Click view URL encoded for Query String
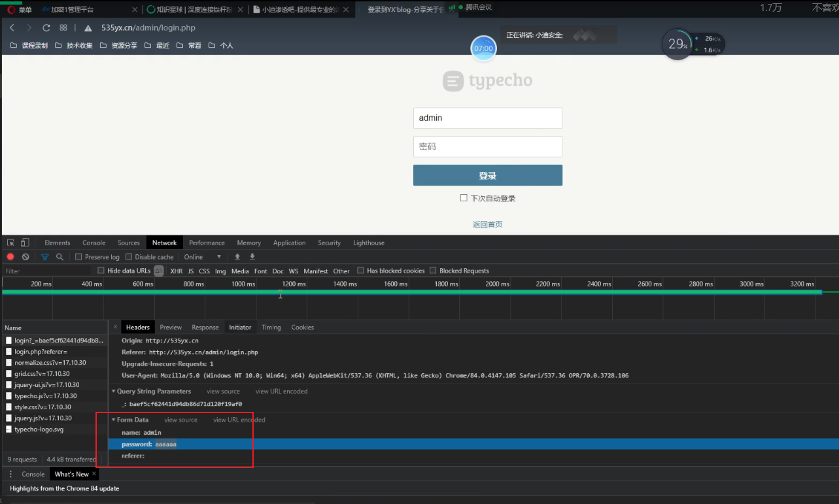This screenshot has width=839, height=504. (x=282, y=392)
